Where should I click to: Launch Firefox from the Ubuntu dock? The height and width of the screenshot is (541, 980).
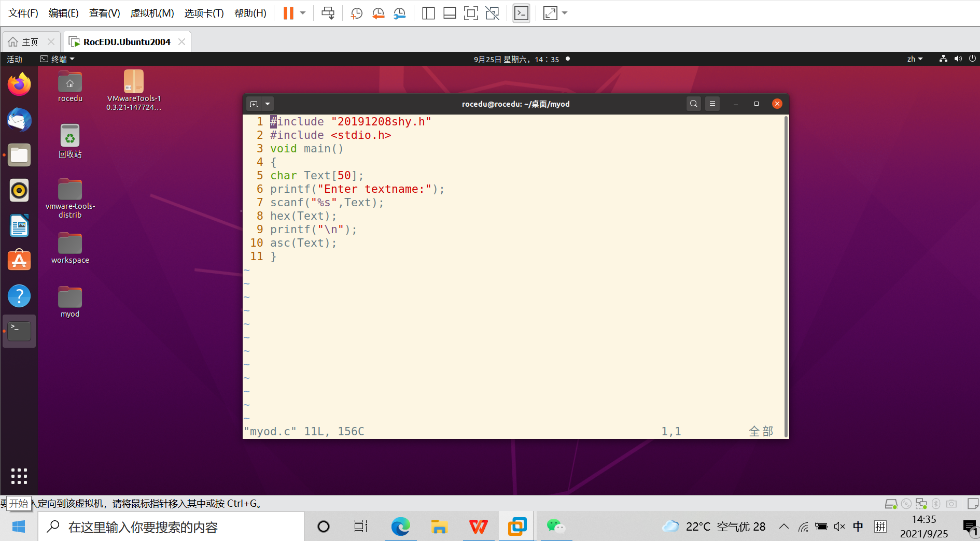[x=19, y=84]
